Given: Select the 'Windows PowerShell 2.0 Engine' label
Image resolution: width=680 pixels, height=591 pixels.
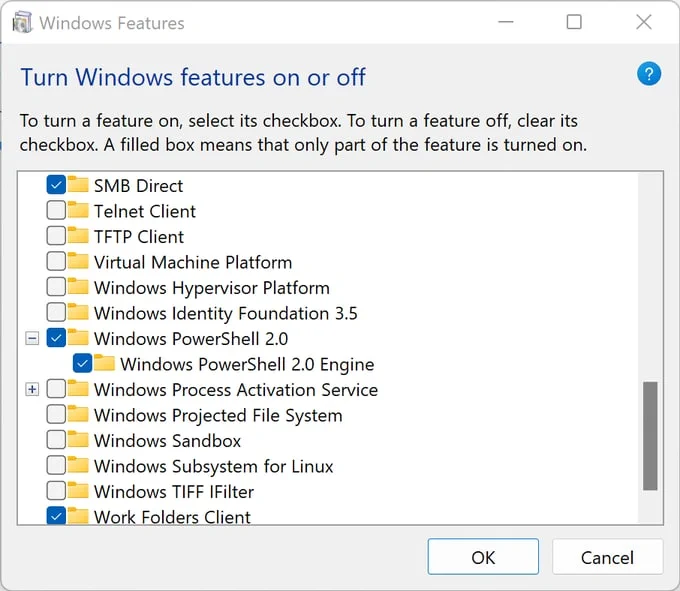Looking at the screenshot, I should click(x=247, y=365).
